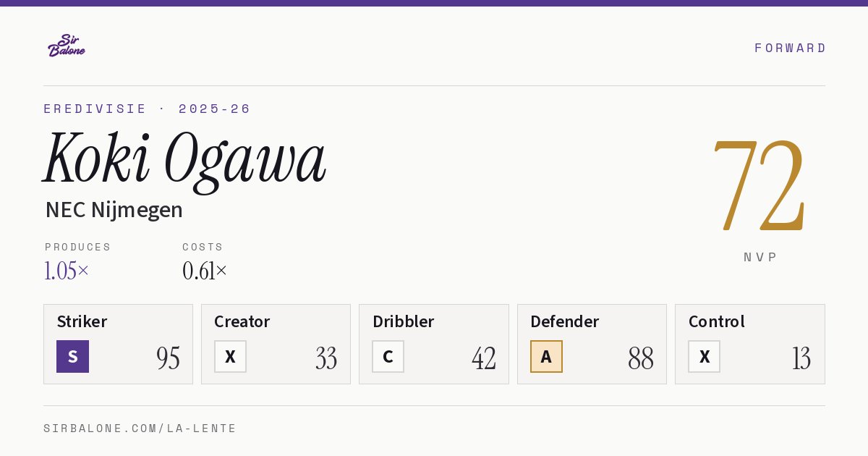Click the Control score 13
868x456 pixels.
pyautogui.click(x=801, y=358)
